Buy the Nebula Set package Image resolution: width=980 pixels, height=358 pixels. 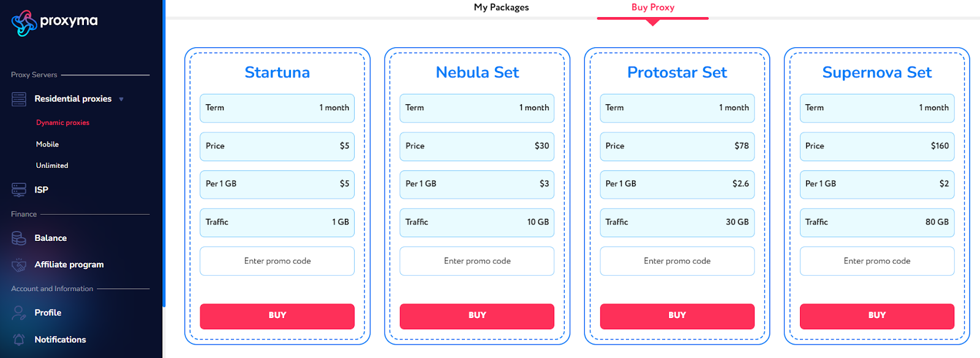477,316
